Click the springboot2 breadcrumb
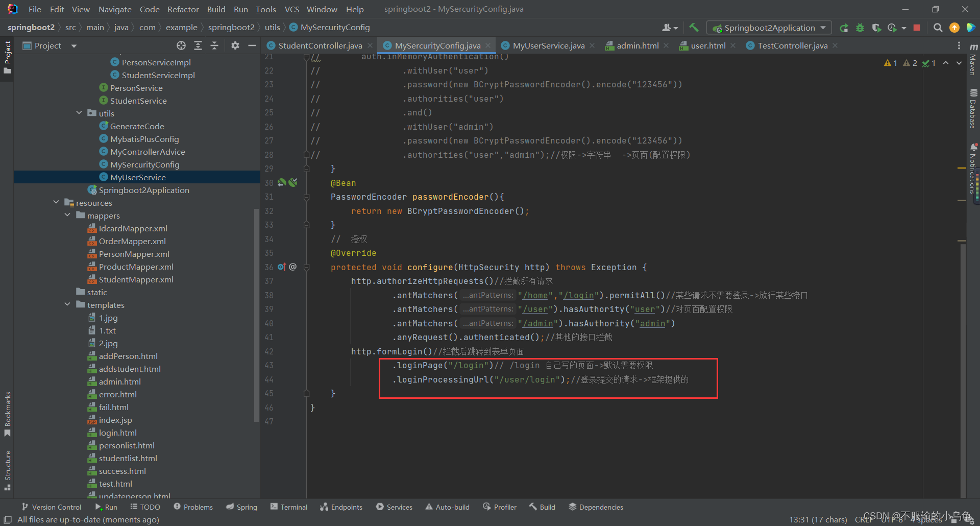 click(x=31, y=27)
